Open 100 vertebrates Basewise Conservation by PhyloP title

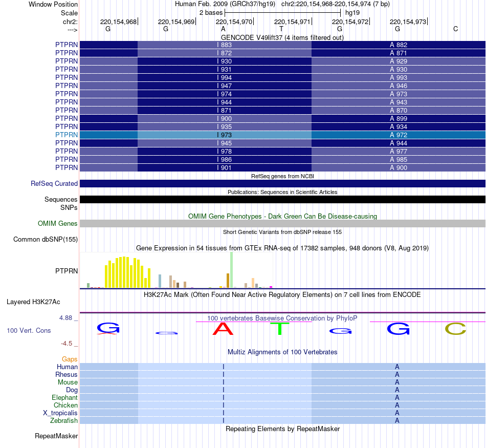point(282,318)
